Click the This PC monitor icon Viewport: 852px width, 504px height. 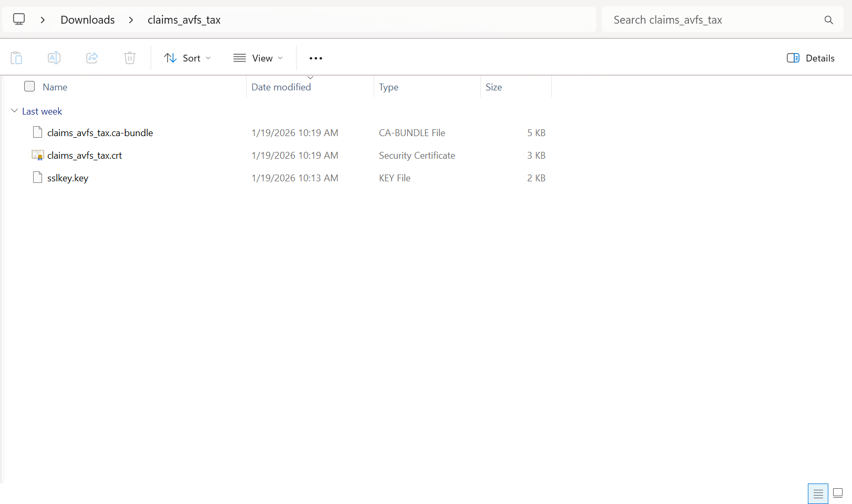tap(19, 19)
